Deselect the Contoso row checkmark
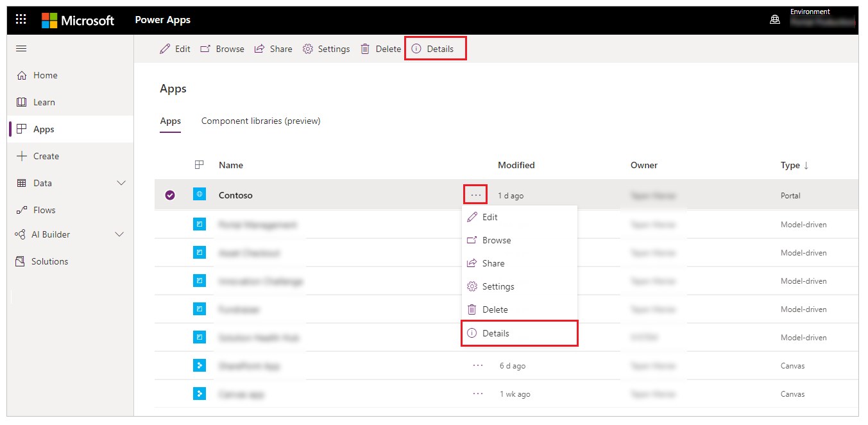This screenshot has height=425, width=868. click(x=170, y=195)
